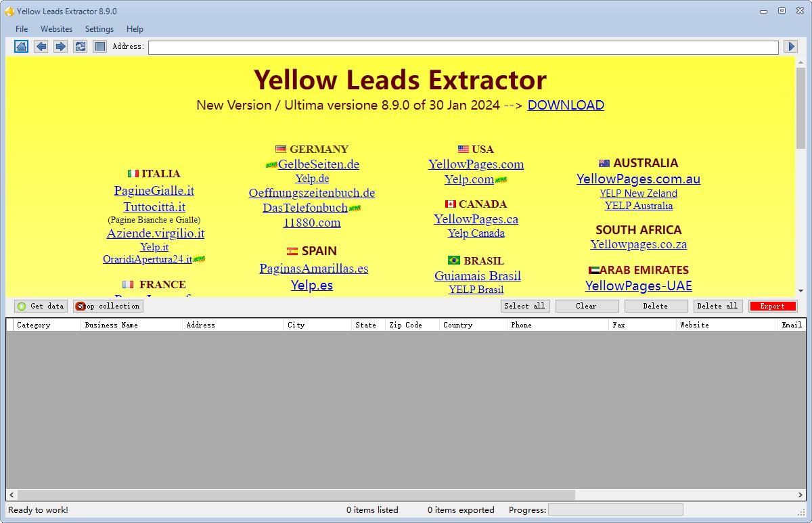Screen dimensions: 812x523
Task: Open YellowPages-UAE link
Action: pyautogui.click(x=639, y=286)
